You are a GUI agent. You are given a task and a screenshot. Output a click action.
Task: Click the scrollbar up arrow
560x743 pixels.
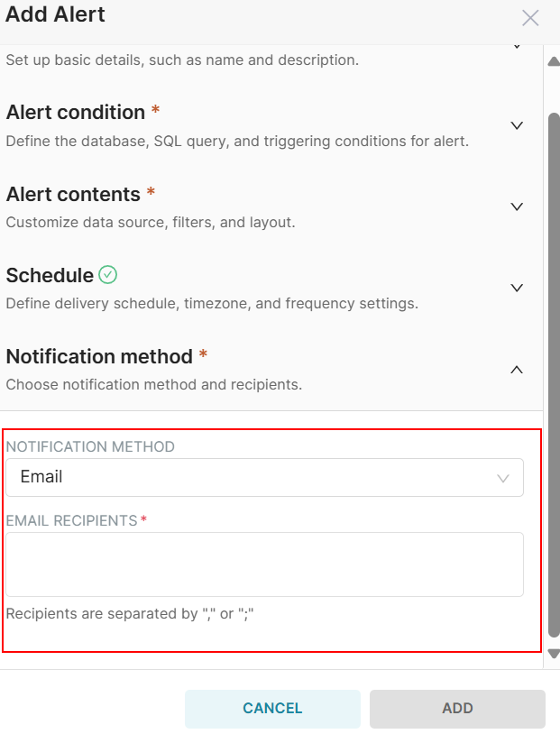(554, 61)
